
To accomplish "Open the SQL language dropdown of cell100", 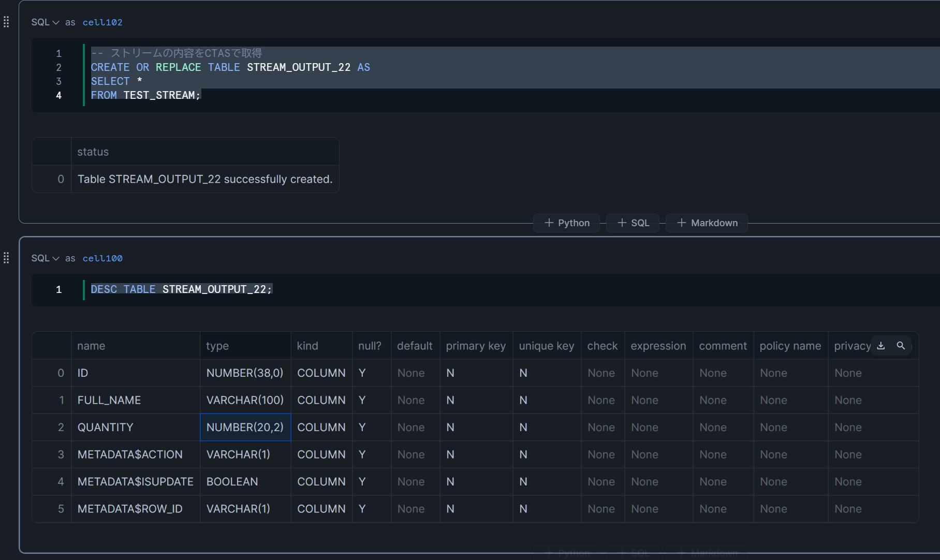I will click(x=45, y=258).
